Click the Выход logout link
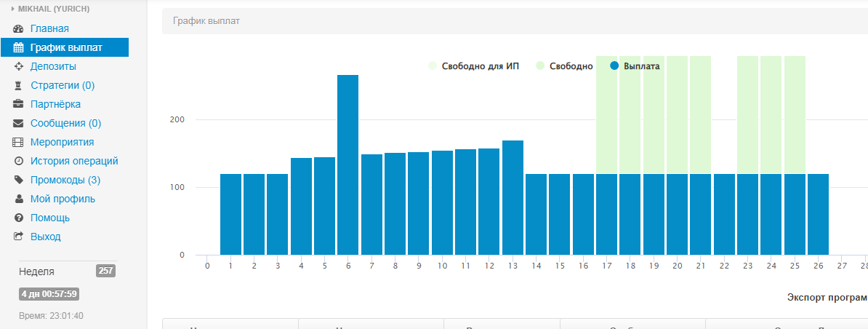This screenshot has height=329, width=868. point(45,237)
